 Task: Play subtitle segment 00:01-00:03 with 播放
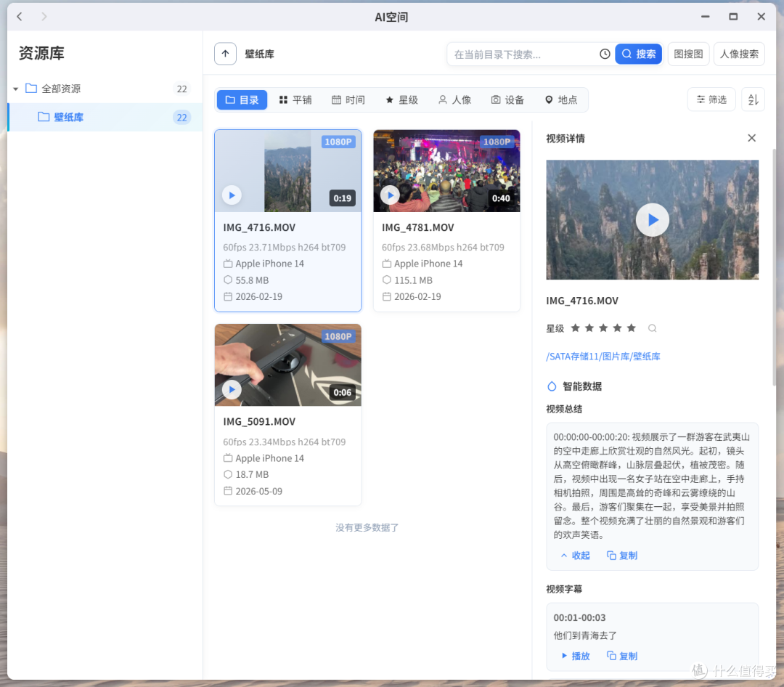575,656
